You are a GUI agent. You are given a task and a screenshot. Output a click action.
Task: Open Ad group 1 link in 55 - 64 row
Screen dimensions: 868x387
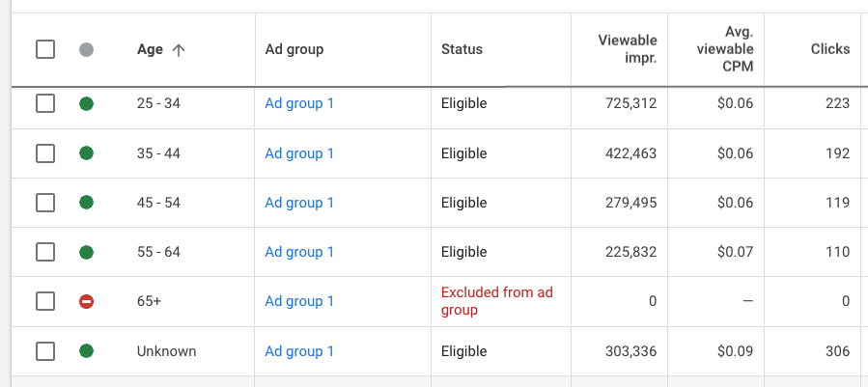pyautogui.click(x=299, y=252)
